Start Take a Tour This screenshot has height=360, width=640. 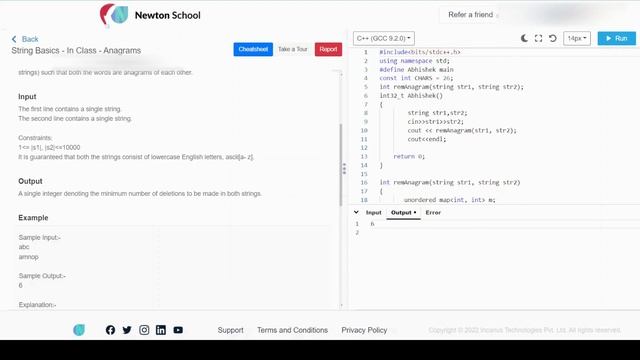(x=293, y=49)
